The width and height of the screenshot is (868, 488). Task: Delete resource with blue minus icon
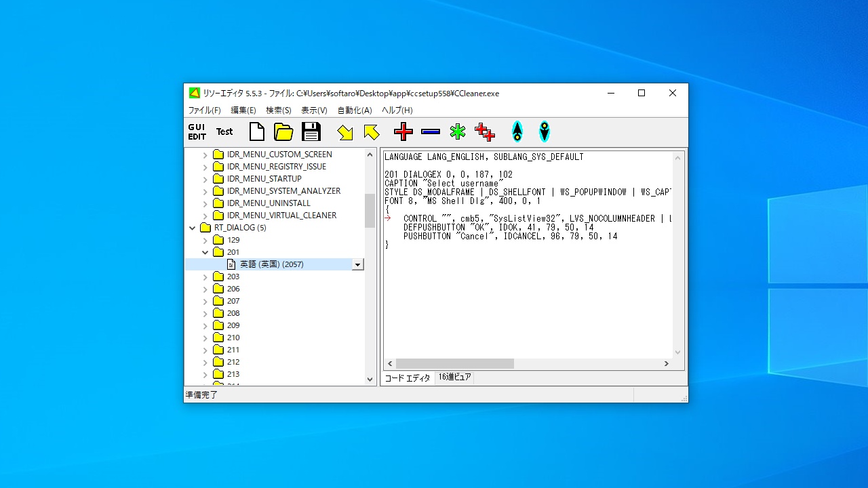(x=431, y=131)
